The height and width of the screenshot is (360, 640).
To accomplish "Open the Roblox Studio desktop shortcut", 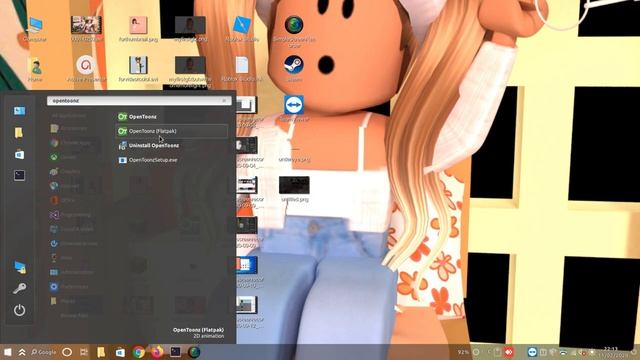I will tap(242, 29).
